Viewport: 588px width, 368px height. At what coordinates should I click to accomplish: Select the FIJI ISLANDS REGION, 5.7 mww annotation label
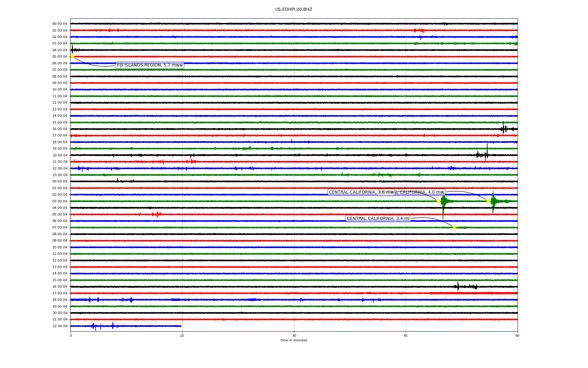click(x=150, y=65)
